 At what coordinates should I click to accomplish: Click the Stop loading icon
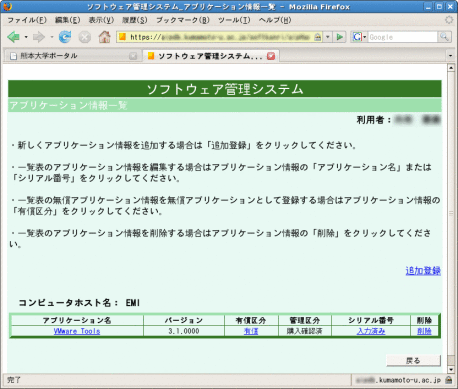[x=85, y=37]
